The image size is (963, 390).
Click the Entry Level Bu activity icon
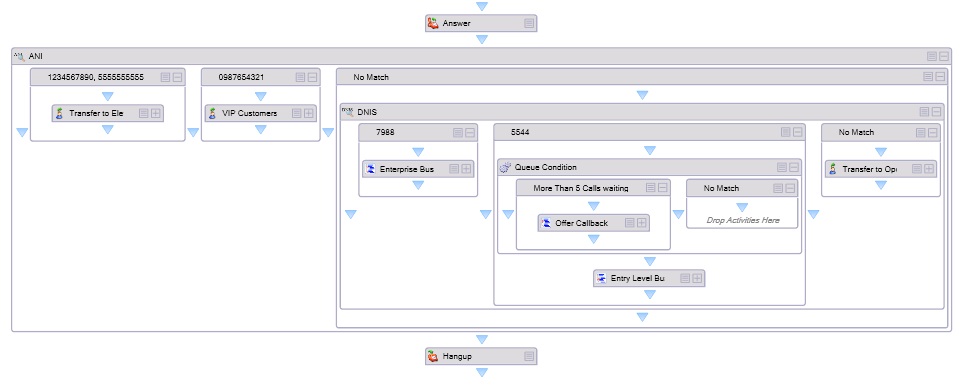pyautogui.click(x=601, y=278)
